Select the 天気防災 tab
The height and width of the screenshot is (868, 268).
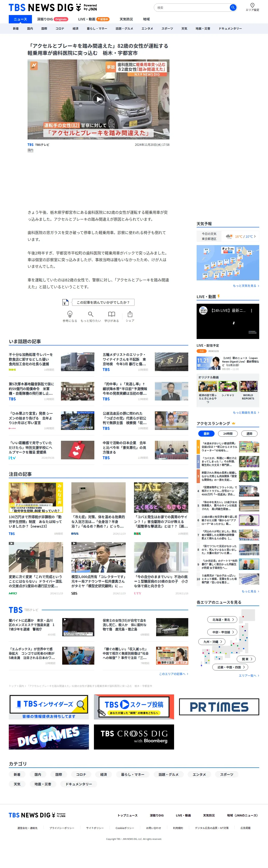[x=126, y=19]
